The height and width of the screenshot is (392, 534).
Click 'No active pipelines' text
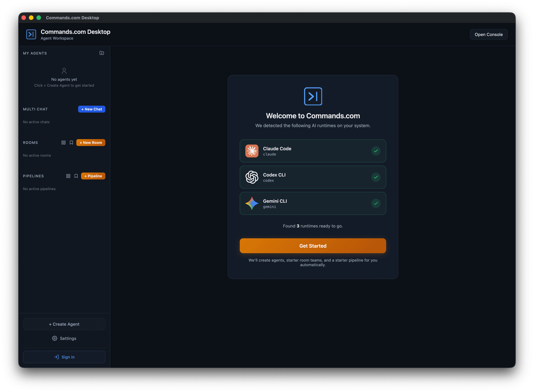click(x=39, y=189)
